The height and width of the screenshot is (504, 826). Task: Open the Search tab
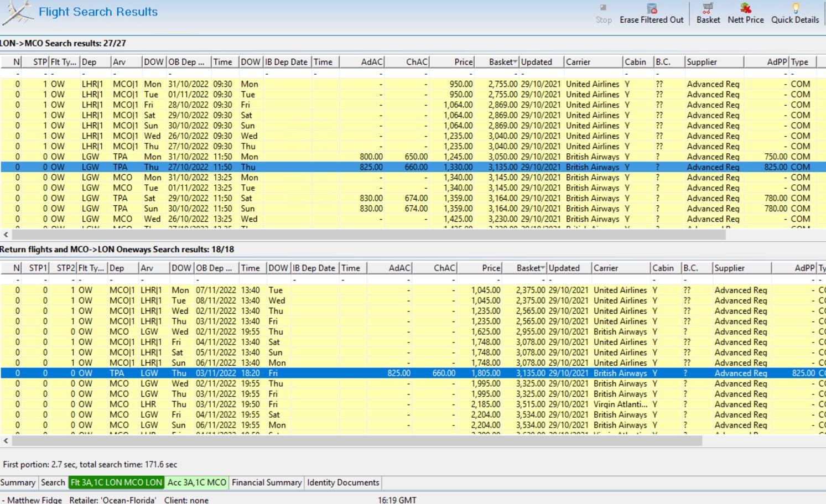point(53,482)
